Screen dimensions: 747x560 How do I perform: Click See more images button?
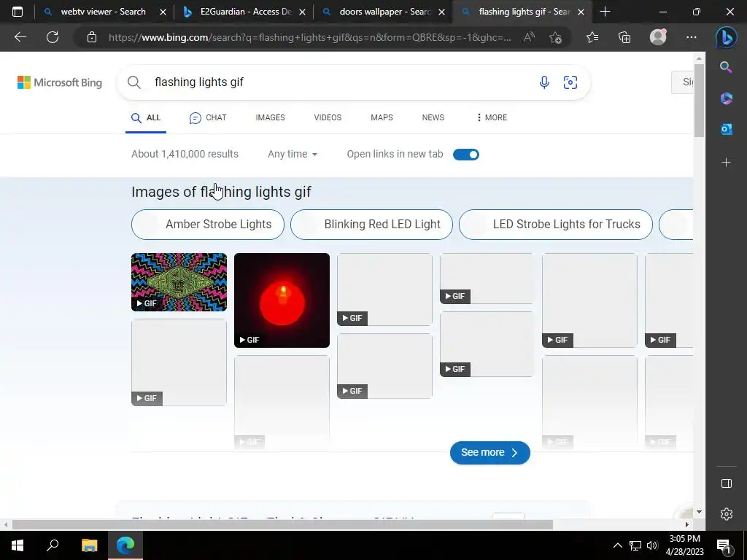(489, 452)
